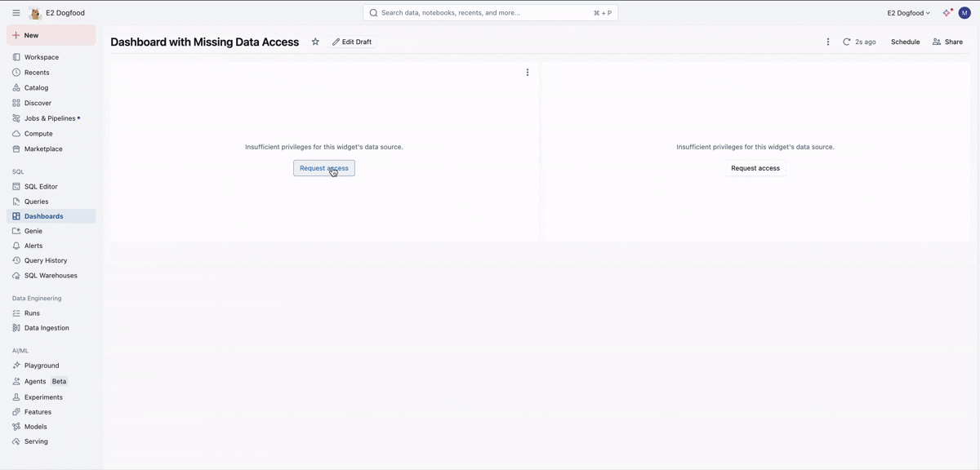
Task: Click the SQL Warehouses icon
Action: 16,276
